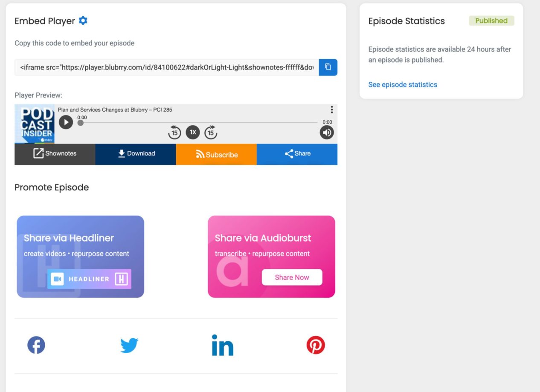
Task: Mute the player volume icon
Action: pos(327,132)
